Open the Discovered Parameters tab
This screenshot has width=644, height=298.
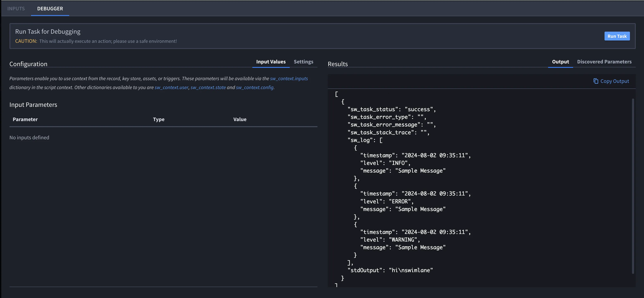(604, 62)
